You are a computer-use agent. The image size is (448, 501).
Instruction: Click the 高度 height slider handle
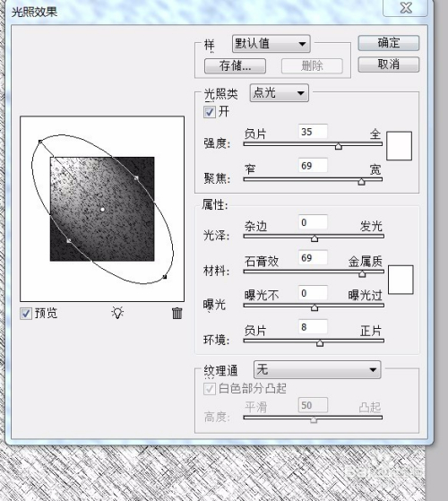tap(314, 419)
